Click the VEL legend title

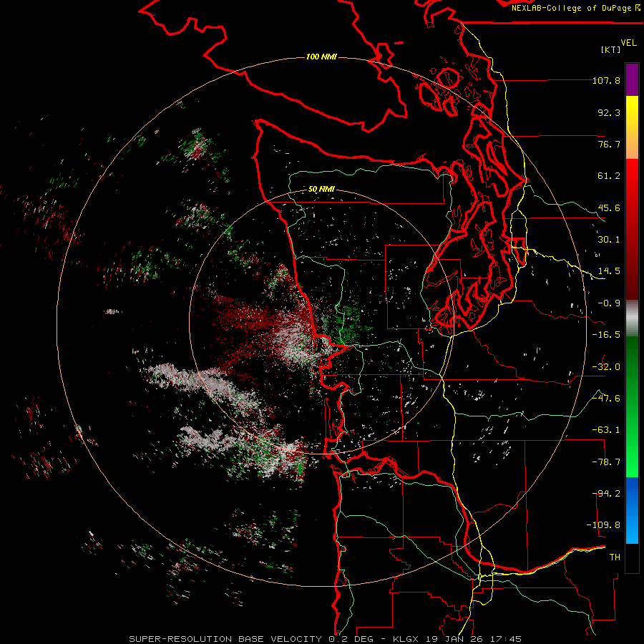pos(628,42)
